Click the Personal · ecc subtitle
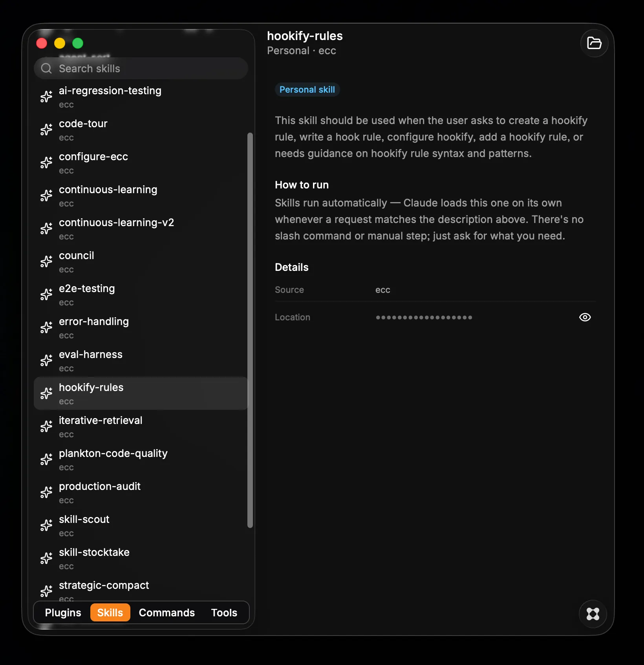This screenshot has height=665, width=644. (x=302, y=51)
